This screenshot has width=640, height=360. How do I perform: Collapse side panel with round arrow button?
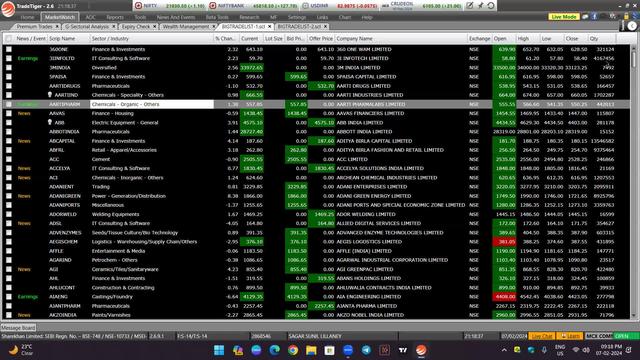pyautogui.click(x=632, y=26)
